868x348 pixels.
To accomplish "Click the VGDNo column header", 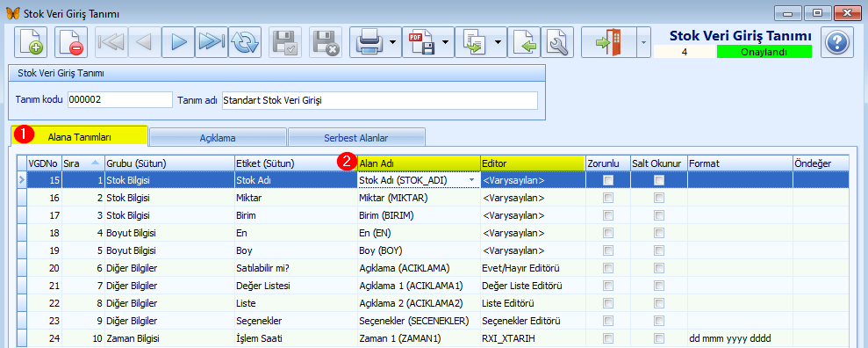I will 44,163.
